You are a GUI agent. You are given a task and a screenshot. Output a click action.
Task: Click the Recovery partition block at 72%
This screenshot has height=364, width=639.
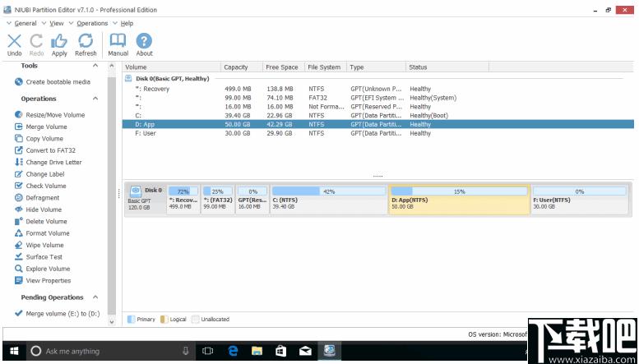[183, 199]
